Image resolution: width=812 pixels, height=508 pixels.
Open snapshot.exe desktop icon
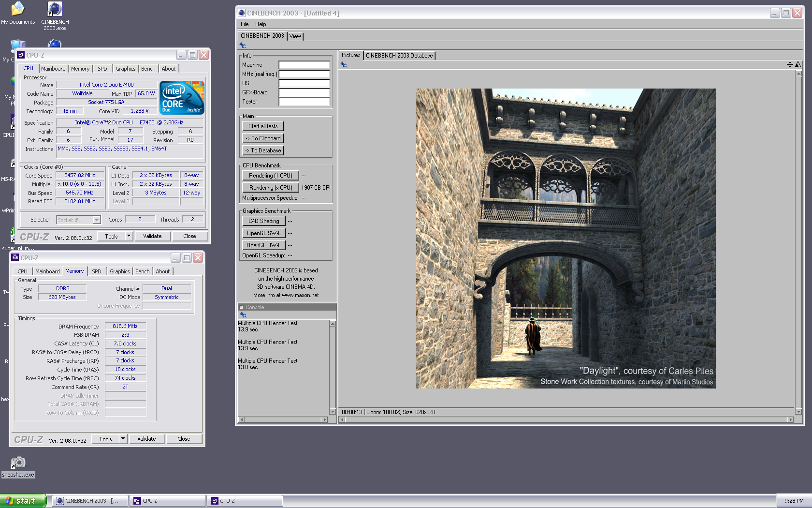pyautogui.click(x=18, y=467)
